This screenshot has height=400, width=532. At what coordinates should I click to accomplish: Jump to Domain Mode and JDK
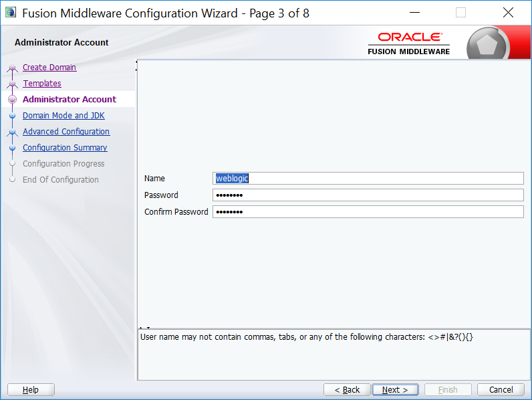(x=63, y=116)
